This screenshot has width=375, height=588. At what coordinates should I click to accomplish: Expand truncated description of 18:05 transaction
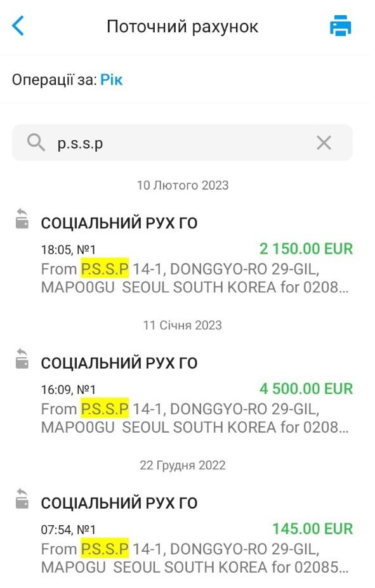pyautogui.click(x=195, y=278)
